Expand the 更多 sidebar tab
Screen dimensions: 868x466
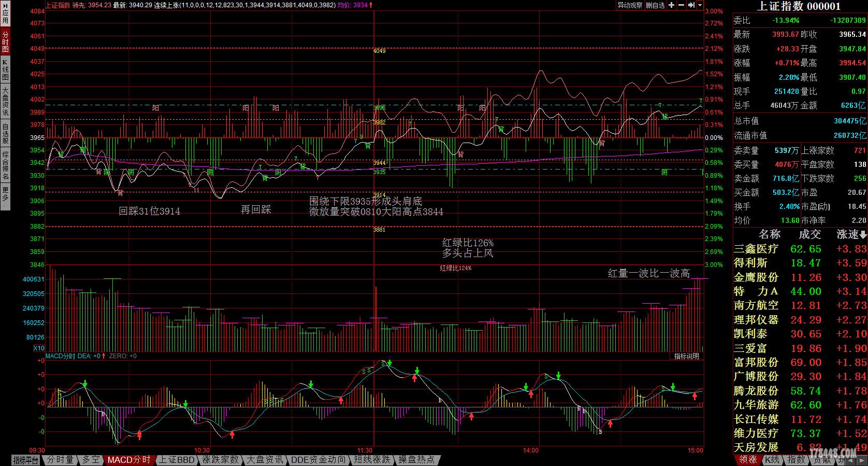[x=5, y=197]
